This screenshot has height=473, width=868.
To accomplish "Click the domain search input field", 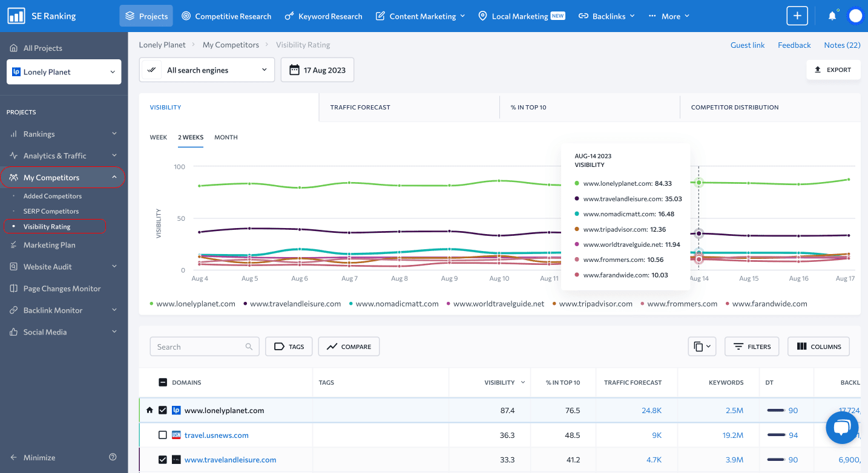I will click(x=205, y=347).
